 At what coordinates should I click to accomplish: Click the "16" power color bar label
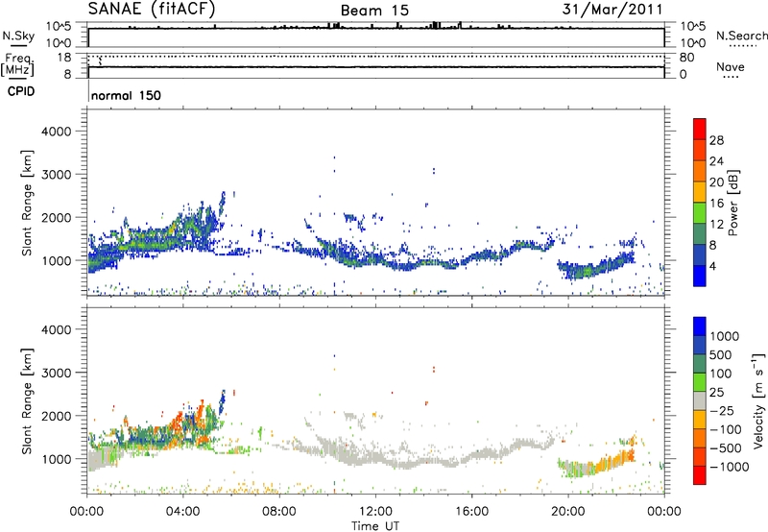pyautogui.click(x=716, y=204)
